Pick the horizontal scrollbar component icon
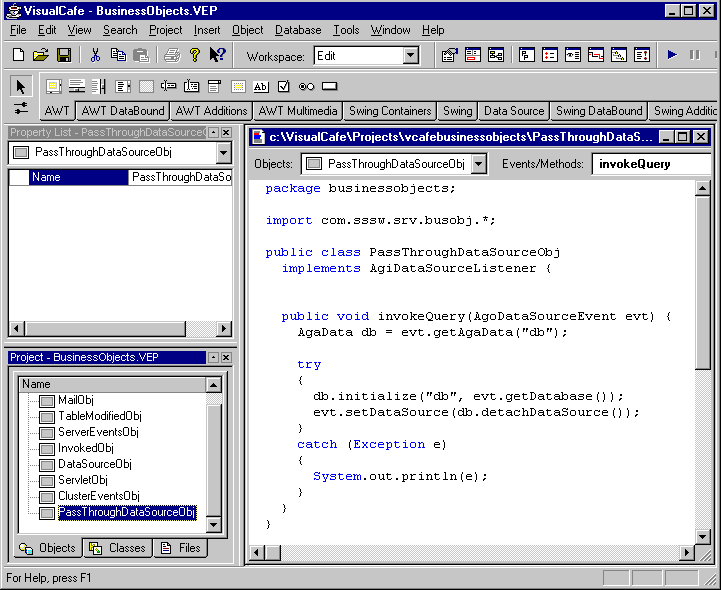Image resolution: width=721 pixels, height=590 pixels. (77, 86)
